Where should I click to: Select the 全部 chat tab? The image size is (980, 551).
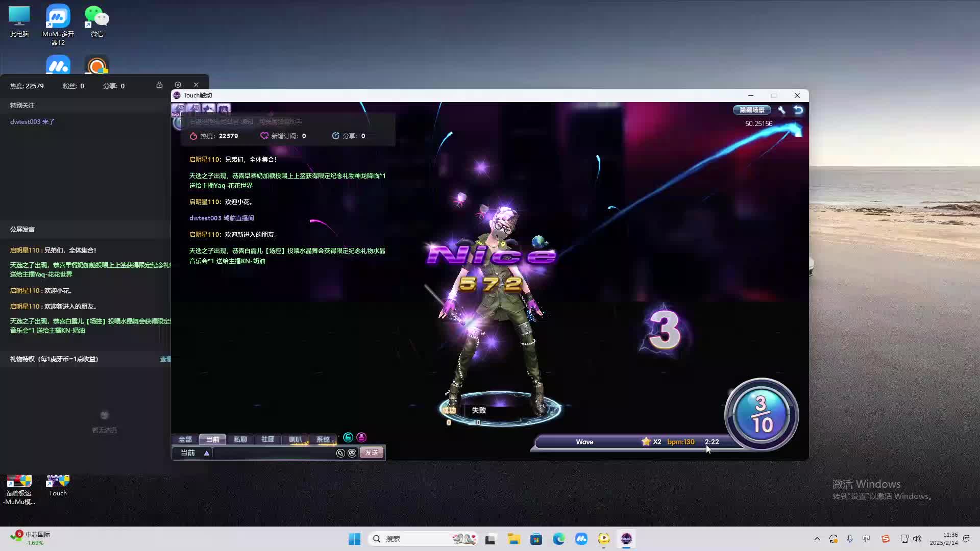[x=185, y=439]
